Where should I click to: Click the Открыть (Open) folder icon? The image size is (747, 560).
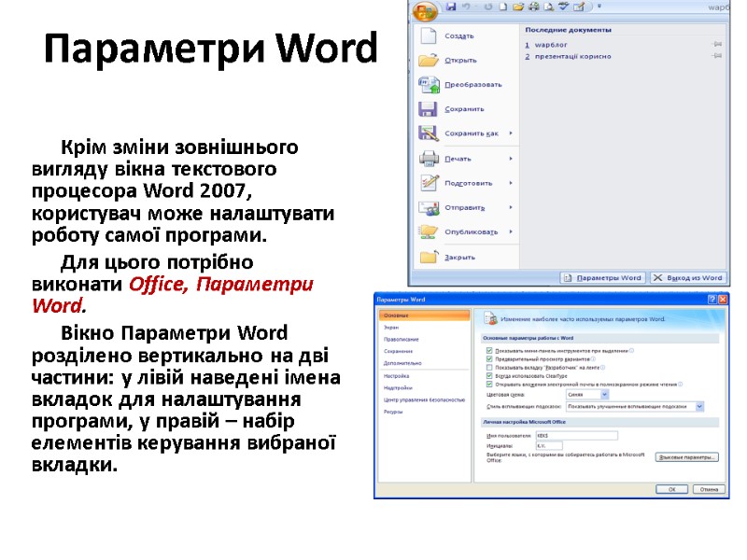click(x=428, y=59)
